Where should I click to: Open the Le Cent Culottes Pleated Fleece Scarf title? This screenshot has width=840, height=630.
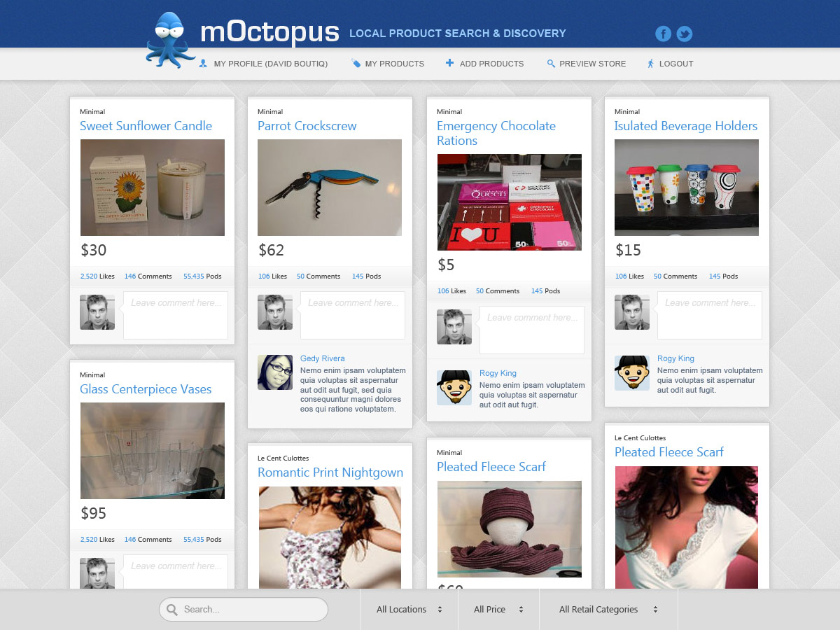[x=669, y=452]
